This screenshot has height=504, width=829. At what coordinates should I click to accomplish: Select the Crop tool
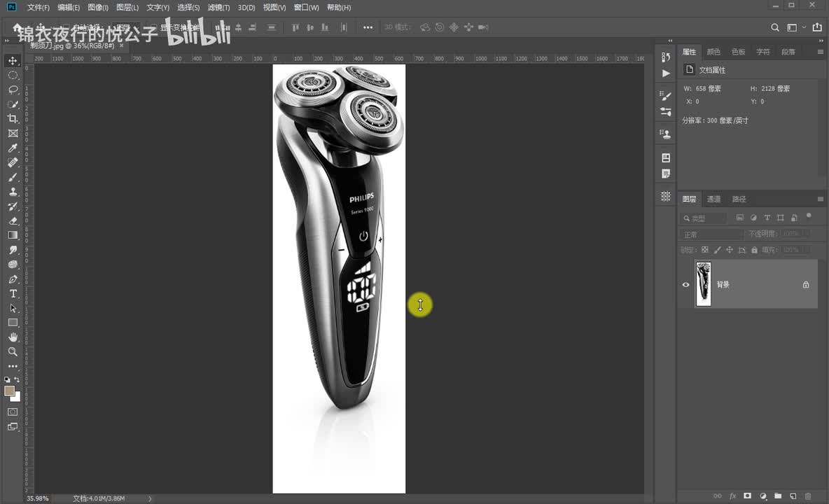(x=13, y=119)
